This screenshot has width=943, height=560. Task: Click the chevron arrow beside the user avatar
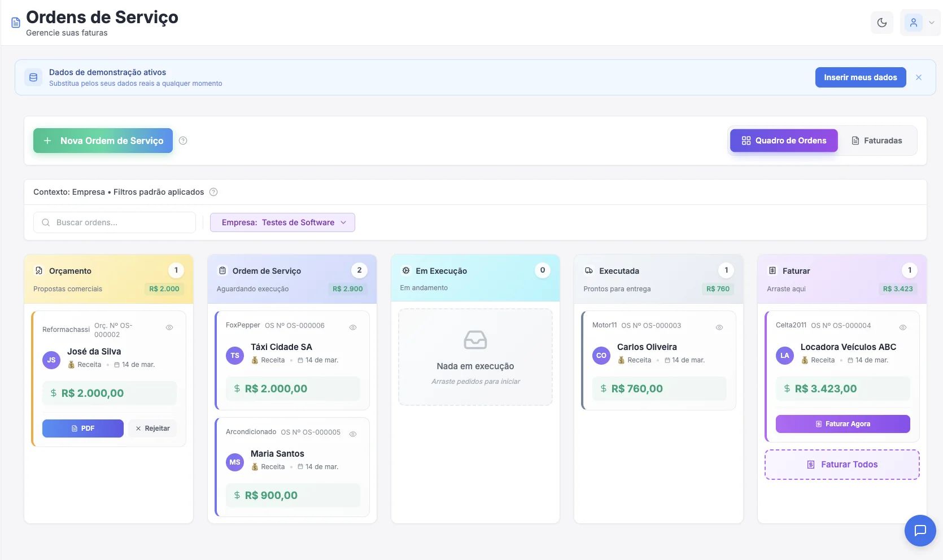pos(932,23)
